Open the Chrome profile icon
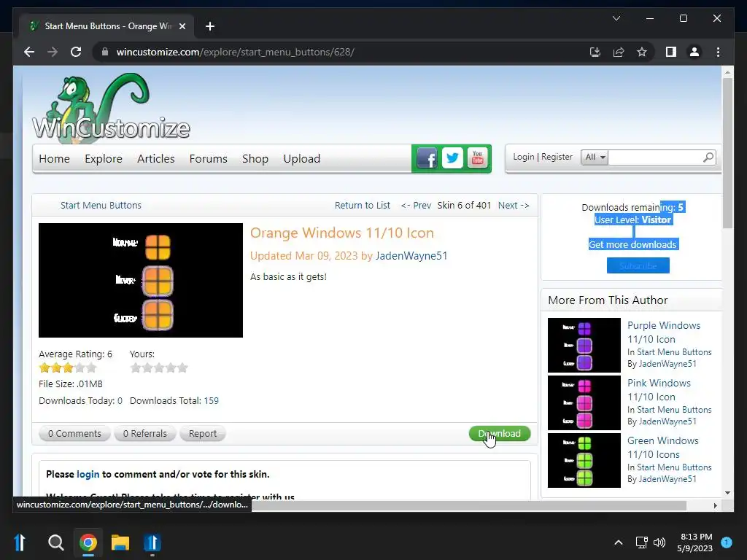 694,52
